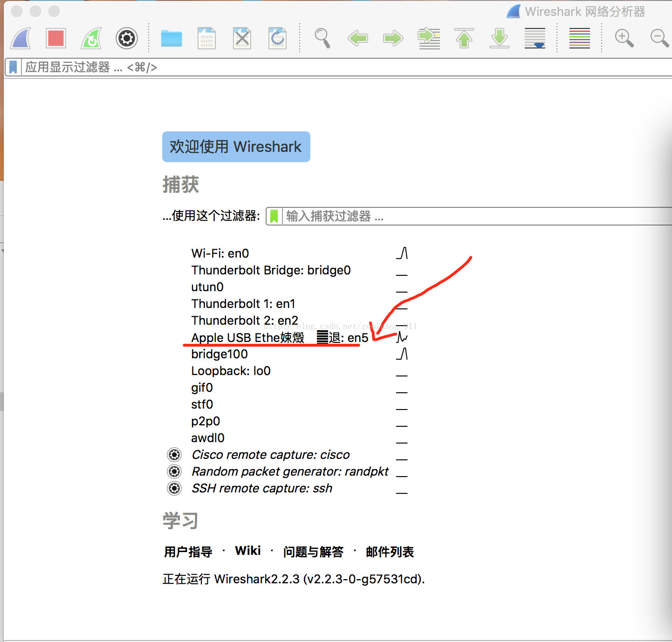Screen dimensions: 672x642
Task: Go back to the previous packet
Action: click(358, 38)
